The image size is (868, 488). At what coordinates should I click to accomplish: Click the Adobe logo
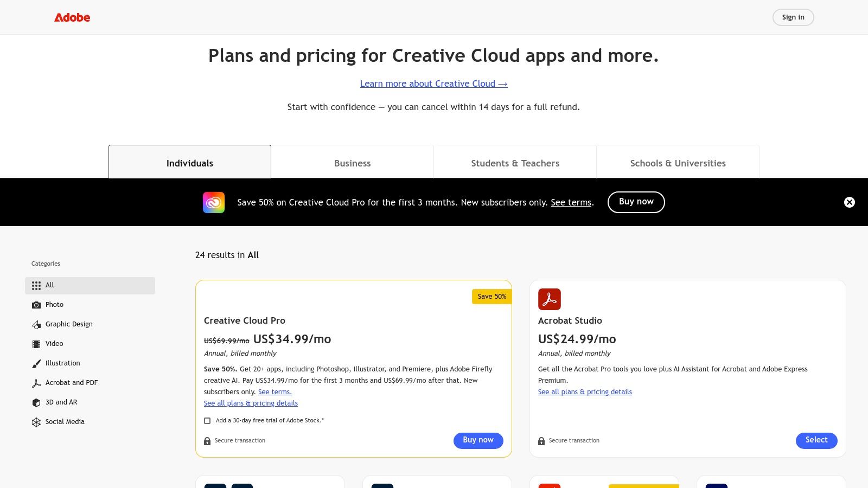(72, 17)
